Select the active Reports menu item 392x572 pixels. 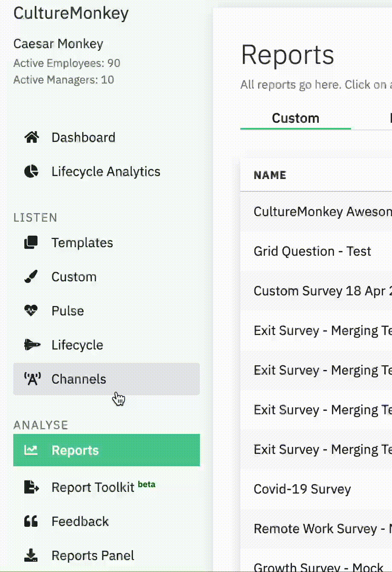(x=107, y=450)
